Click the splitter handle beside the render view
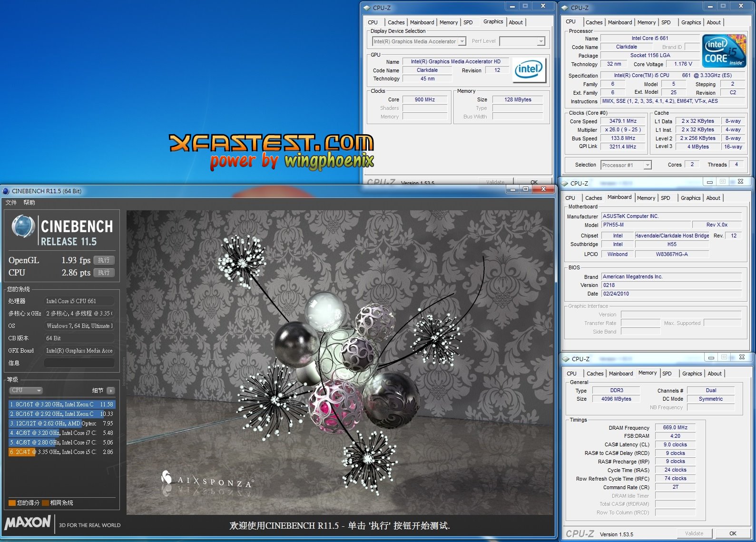The image size is (756, 542). point(123,373)
